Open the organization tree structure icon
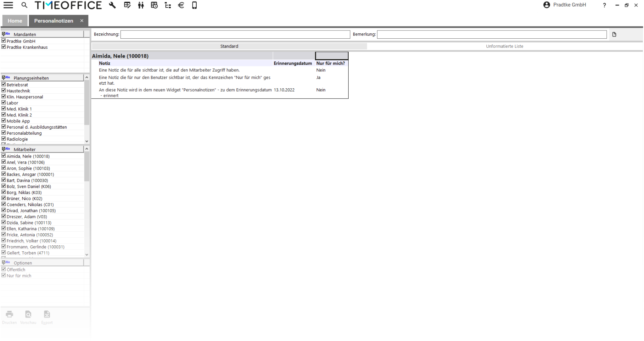 pos(168,5)
